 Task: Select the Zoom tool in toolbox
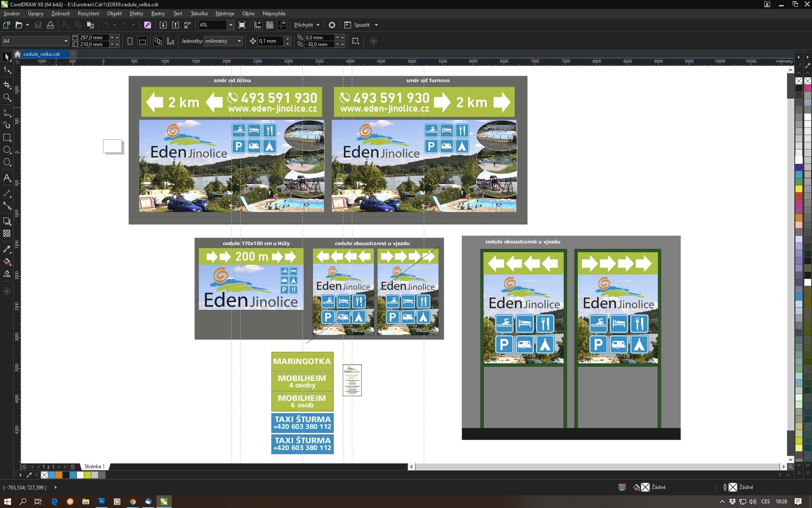click(x=7, y=98)
